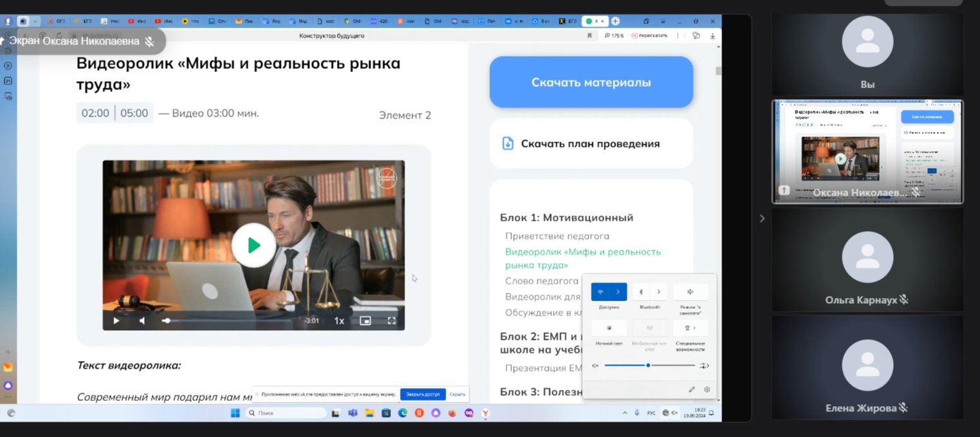
Task: Open the Приветствие педагога lesson item
Action: (x=557, y=236)
